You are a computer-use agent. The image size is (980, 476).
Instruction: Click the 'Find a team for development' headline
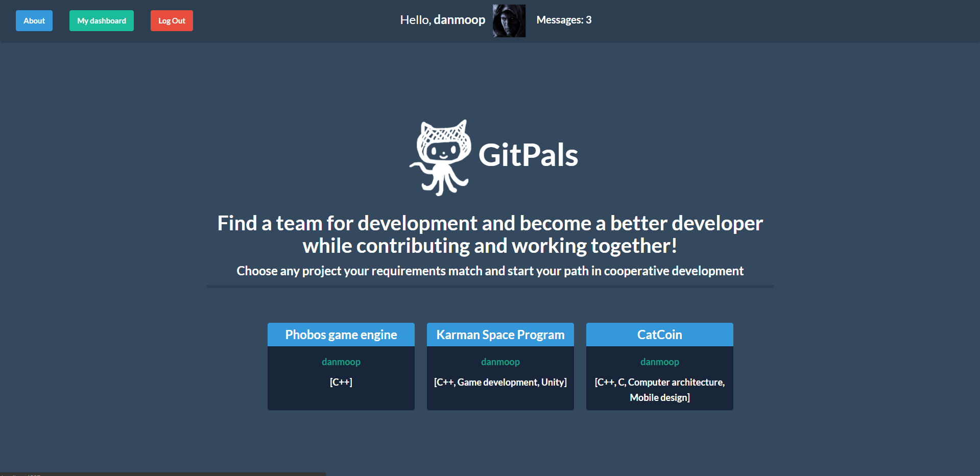click(x=490, y=234)
